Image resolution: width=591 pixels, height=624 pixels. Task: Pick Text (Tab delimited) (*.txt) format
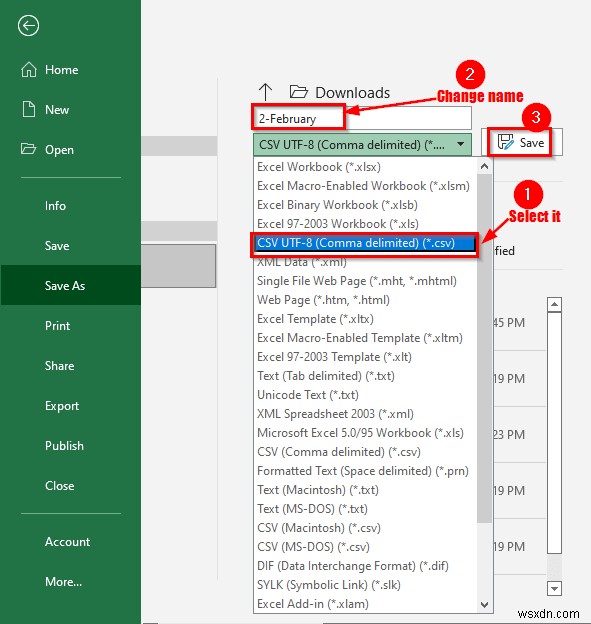326,376
